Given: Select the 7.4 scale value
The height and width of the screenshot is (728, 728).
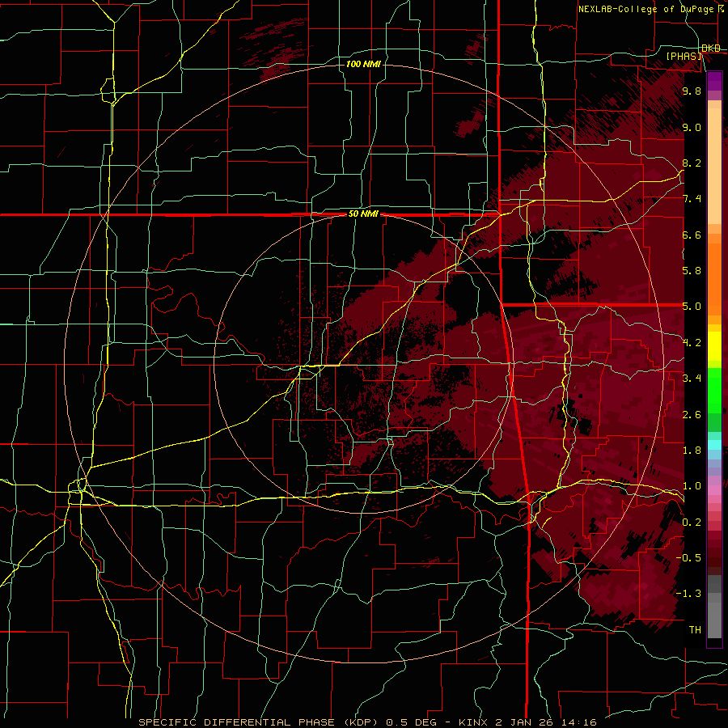Looking at the screenshot, I should click(x=692, y=199).
